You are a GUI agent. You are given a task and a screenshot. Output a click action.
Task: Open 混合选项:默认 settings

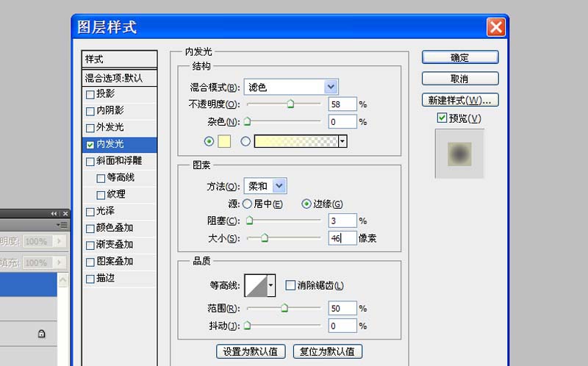click(119, 78)
